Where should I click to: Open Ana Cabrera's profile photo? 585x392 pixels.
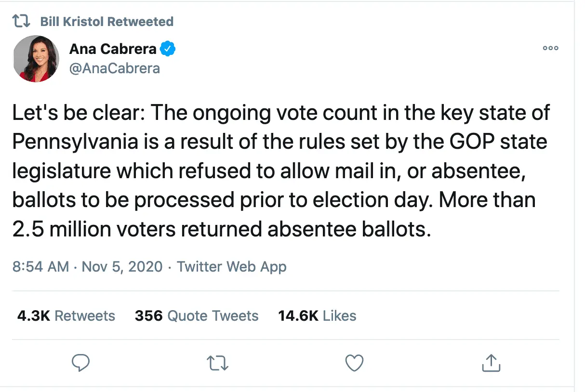point(36,58)
